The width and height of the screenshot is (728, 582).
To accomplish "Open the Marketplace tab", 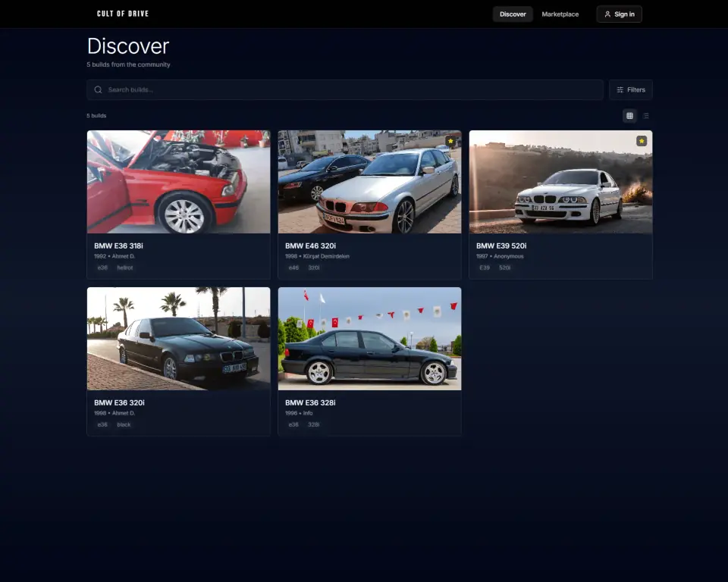I will [x=560, y=14].
